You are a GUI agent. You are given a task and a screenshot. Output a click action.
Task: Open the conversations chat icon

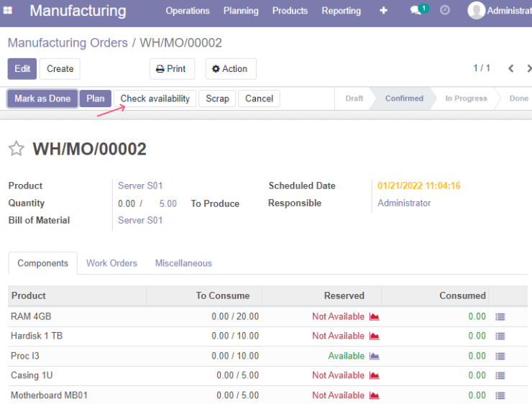tap(416, 11)
